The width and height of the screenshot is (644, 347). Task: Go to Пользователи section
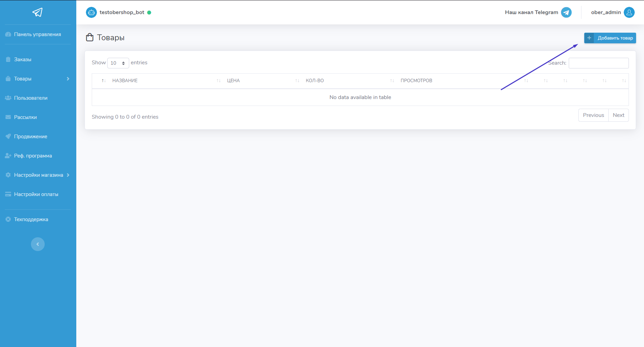click(31, 98)
